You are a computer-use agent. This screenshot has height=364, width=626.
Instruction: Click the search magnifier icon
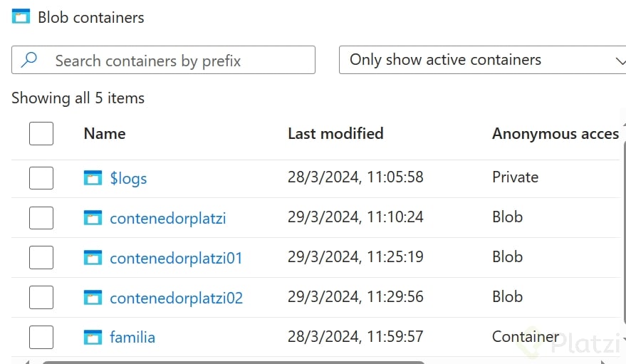29,60
